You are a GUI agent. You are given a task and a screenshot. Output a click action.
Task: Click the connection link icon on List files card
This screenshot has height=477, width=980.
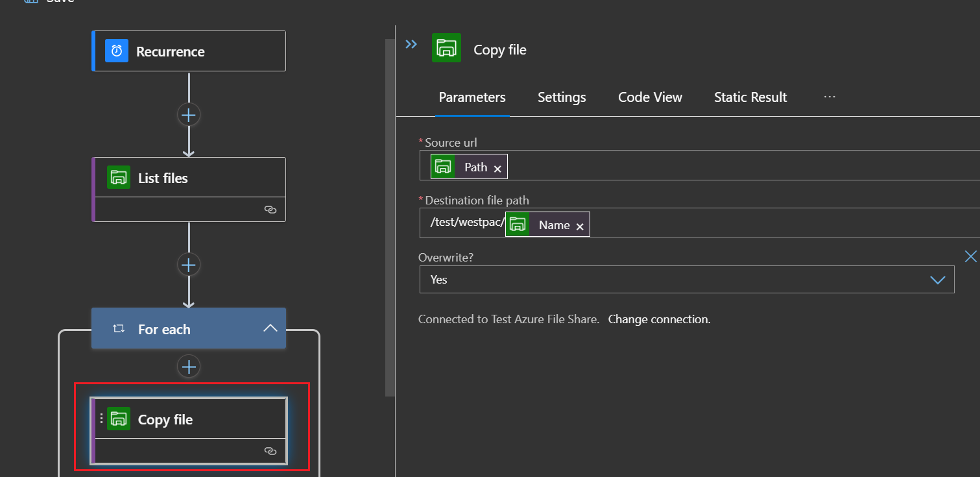[270, 209]
